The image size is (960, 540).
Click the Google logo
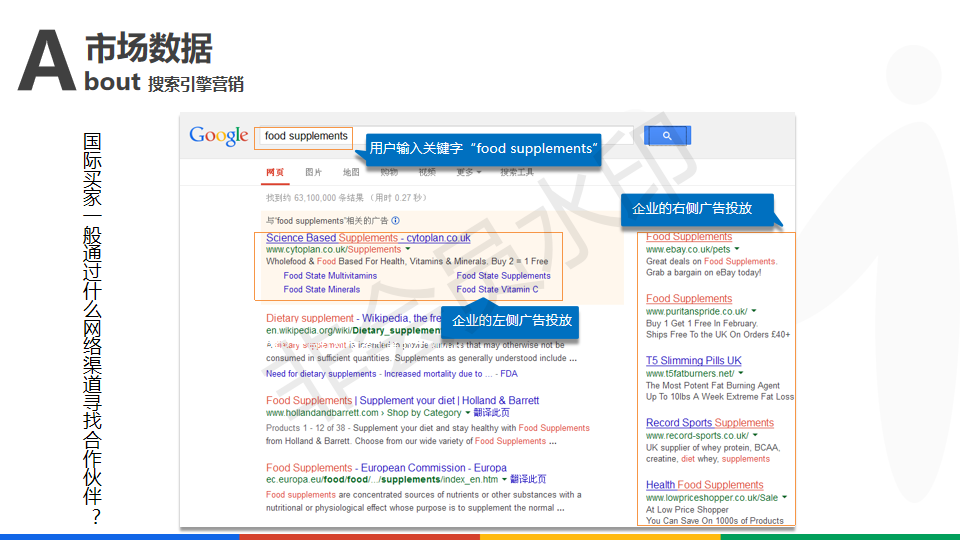click(218, 137)
